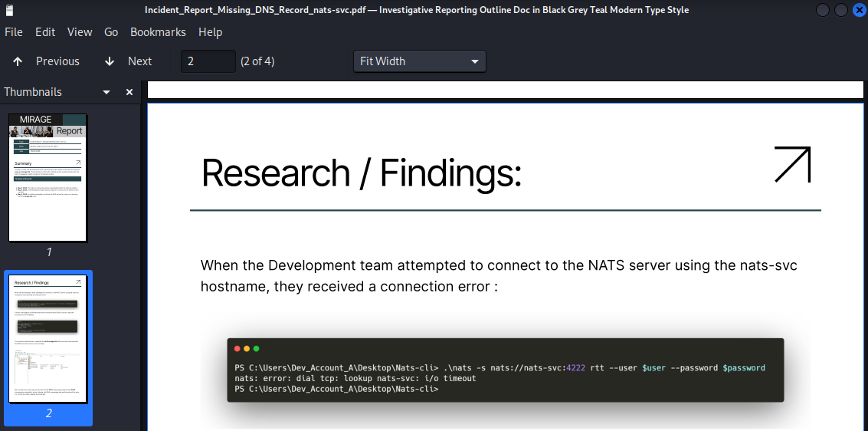
Task: Open the View menu
Action: pyautogui.click(x=80, y=32)
